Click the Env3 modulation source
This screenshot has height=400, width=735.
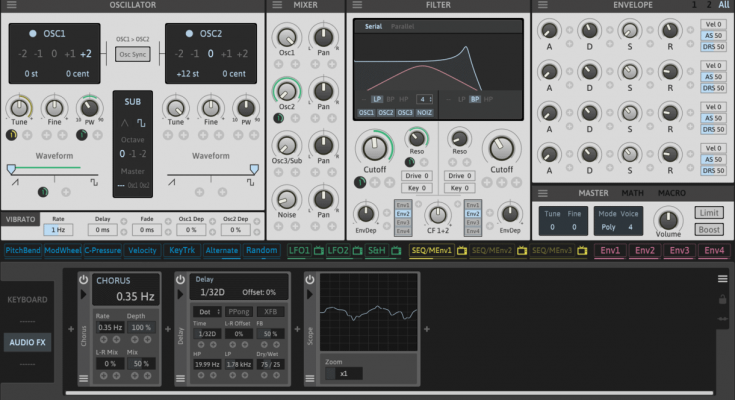pos(679,250)
